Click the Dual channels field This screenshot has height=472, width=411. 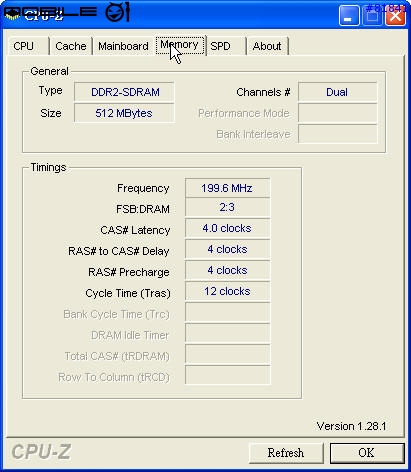click(337, 92)
